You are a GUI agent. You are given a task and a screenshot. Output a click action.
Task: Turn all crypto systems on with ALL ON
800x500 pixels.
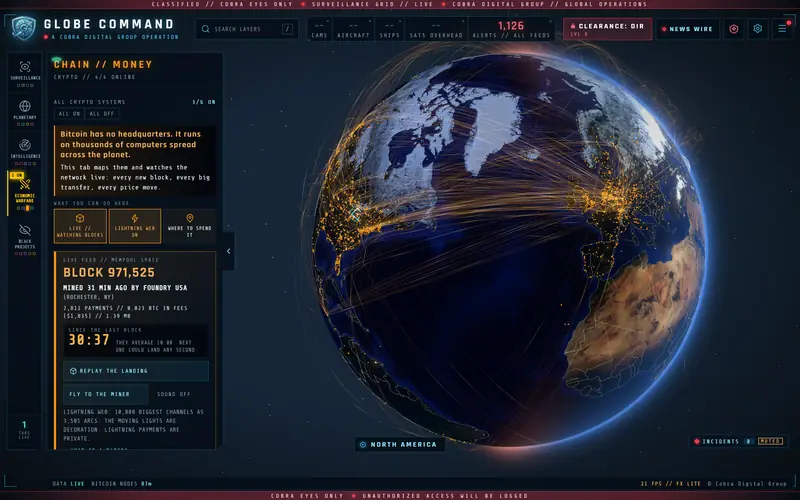[x=69, y=114]
